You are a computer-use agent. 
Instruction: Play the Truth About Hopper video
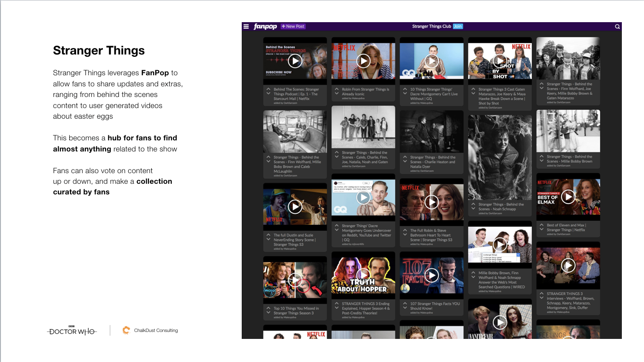pos(363,275)
